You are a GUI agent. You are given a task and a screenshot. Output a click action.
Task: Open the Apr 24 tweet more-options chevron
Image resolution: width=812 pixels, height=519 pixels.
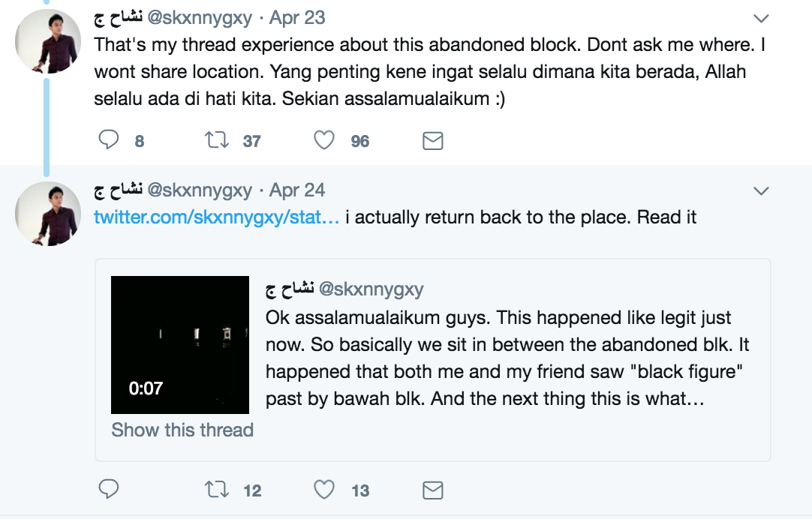click(x=761, y=191)
